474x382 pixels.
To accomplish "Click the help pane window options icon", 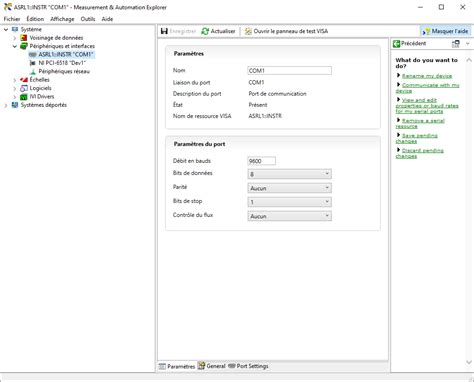I will coord(456,44).
